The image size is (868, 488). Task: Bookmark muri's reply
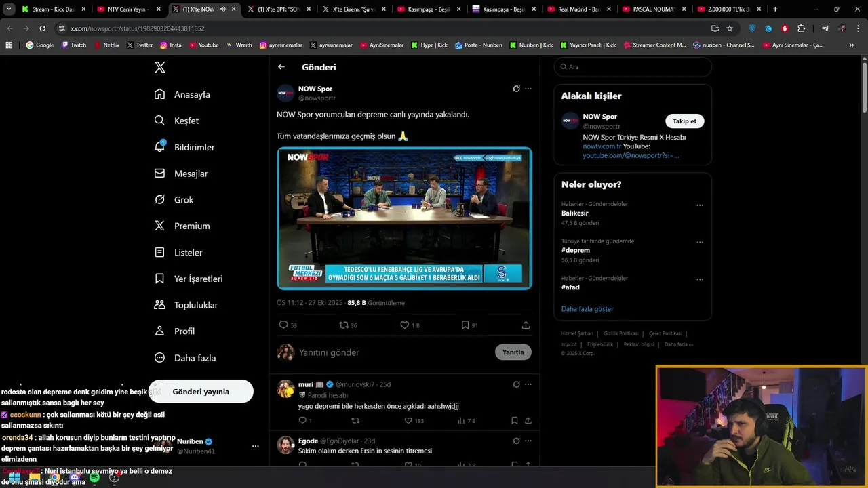(515, 421)
